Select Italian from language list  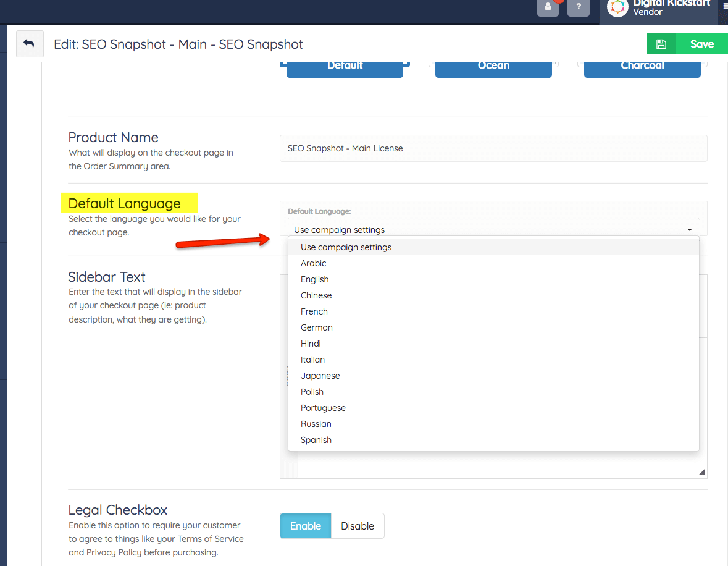tap(493, 360)
